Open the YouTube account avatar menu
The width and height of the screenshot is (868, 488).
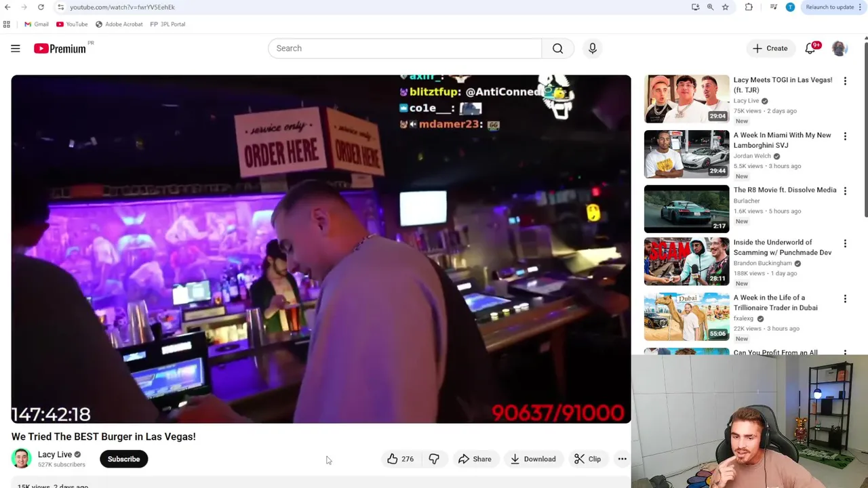pyautogui.click(x=840, y=48)
